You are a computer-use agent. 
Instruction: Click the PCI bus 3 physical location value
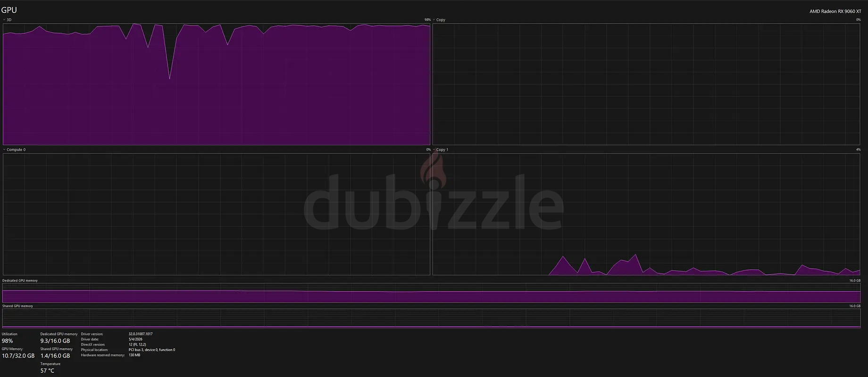[x=152, y=350]
